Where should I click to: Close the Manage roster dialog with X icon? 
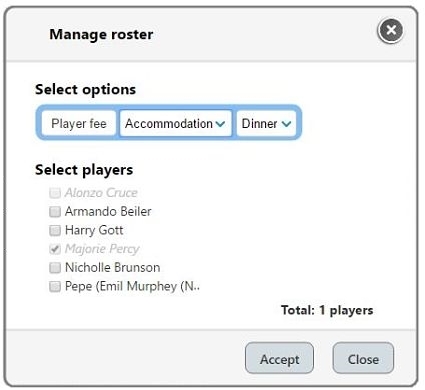[x=391, y=31]
